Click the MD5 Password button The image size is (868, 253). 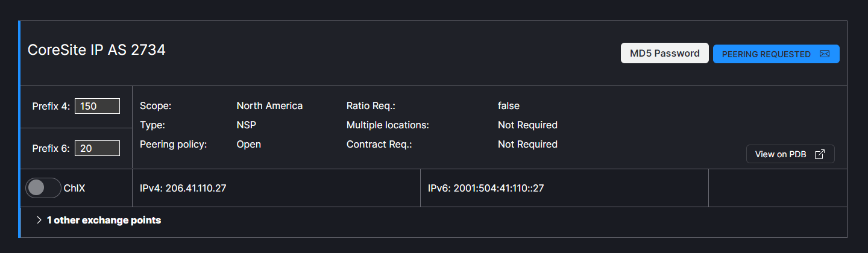[664, 53]
